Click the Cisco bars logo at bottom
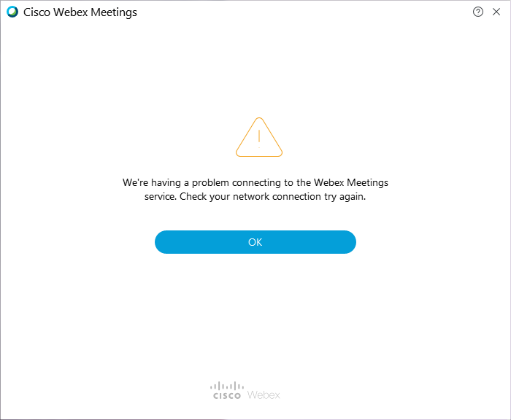 coord(227,386)
